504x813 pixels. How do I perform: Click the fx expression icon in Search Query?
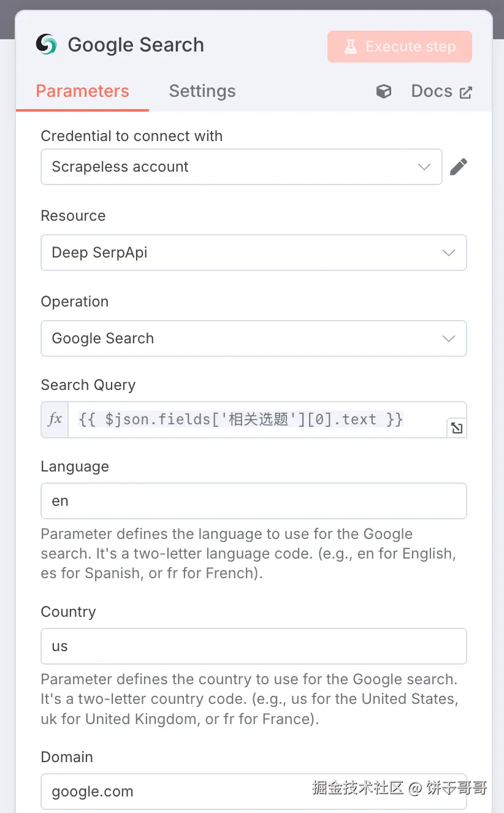(55, 419)
